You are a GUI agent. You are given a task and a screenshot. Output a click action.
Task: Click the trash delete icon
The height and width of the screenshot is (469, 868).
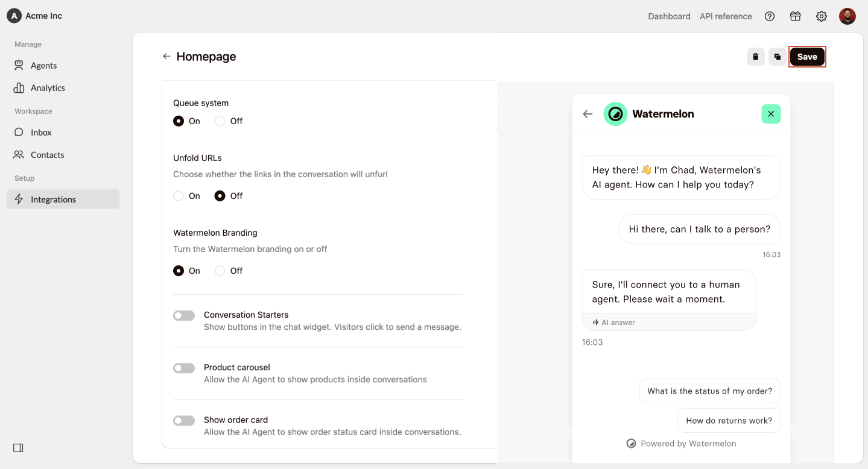[x=755, y=57]
